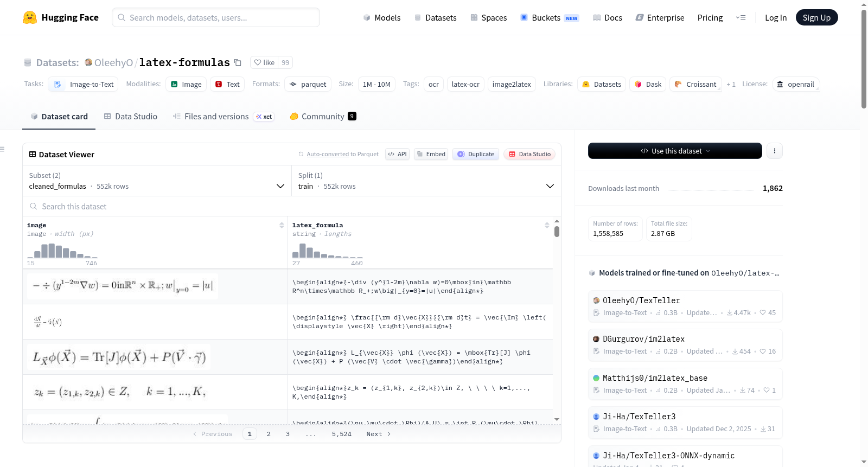Viewport: 868px width, 467px height.
Task: Copy dataset name with the copy icon
Action: pos(238,62)
